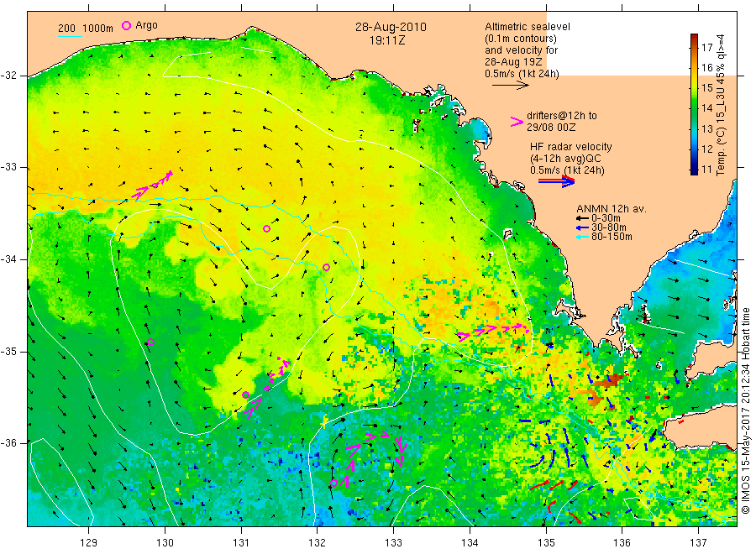Click Argo float marker near 131E 35.5S
This screenshot has height=554, width=756.
tap(245, 395)
